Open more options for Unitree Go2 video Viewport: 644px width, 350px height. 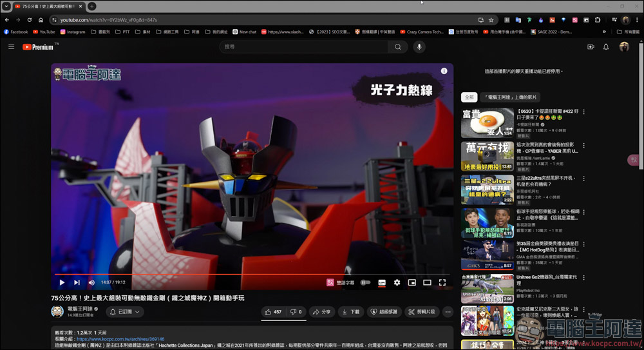583,278
